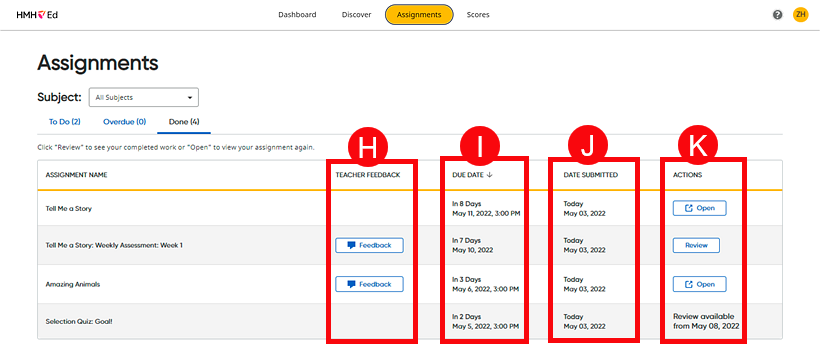Image resolution: width=820 pixels, height=361 pixels.
Task: Open Feedback for Weekly Assessment: Week 1
Action: point(369,245)
